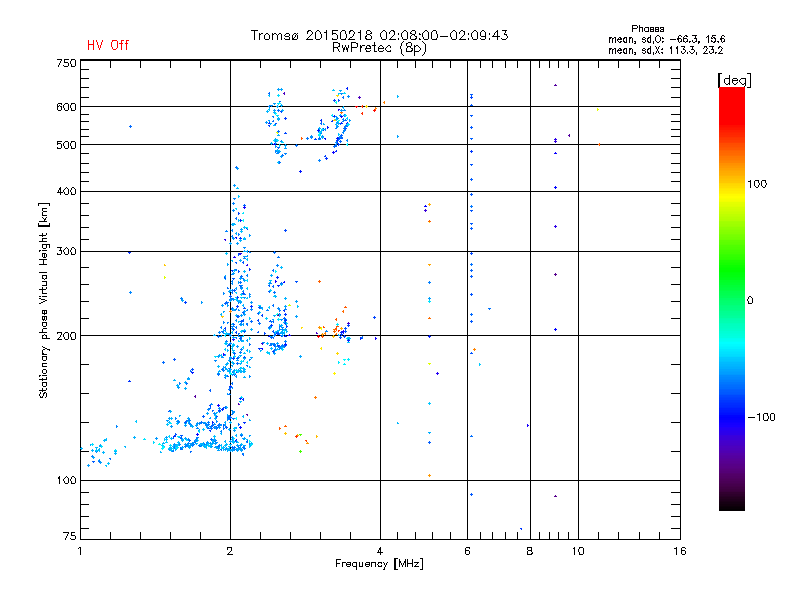Click the plot title 'Tromsø 20150218 02:08:00-02:09:43'
This screenshot has height=600, width=800.
(379, 35)
